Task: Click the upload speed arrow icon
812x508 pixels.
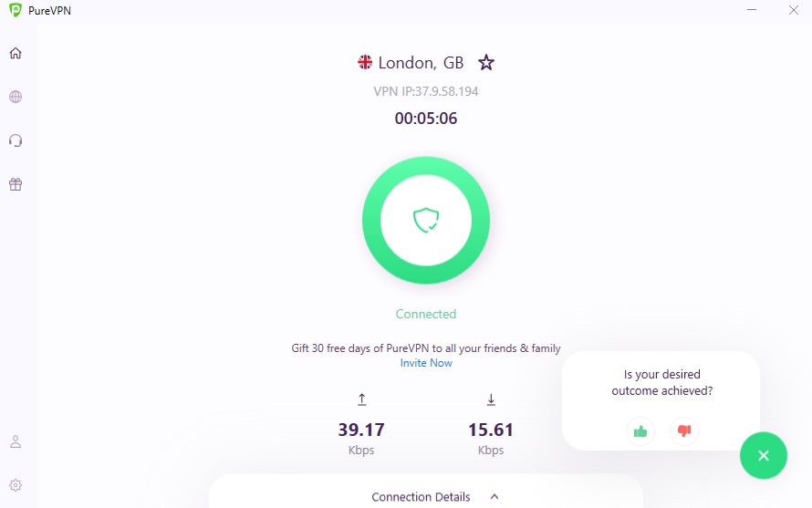Action: click(x=362, y=399)
